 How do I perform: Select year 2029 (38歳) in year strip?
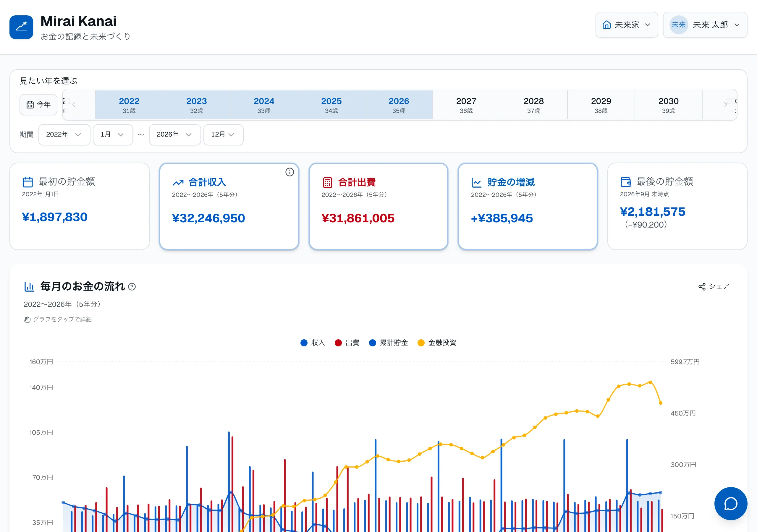click(601, 105)
